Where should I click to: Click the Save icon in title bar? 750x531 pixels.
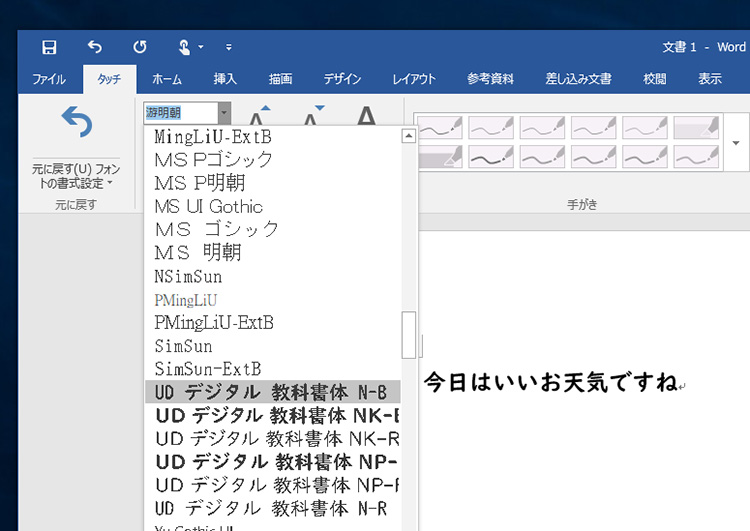(x=49, y=47)
